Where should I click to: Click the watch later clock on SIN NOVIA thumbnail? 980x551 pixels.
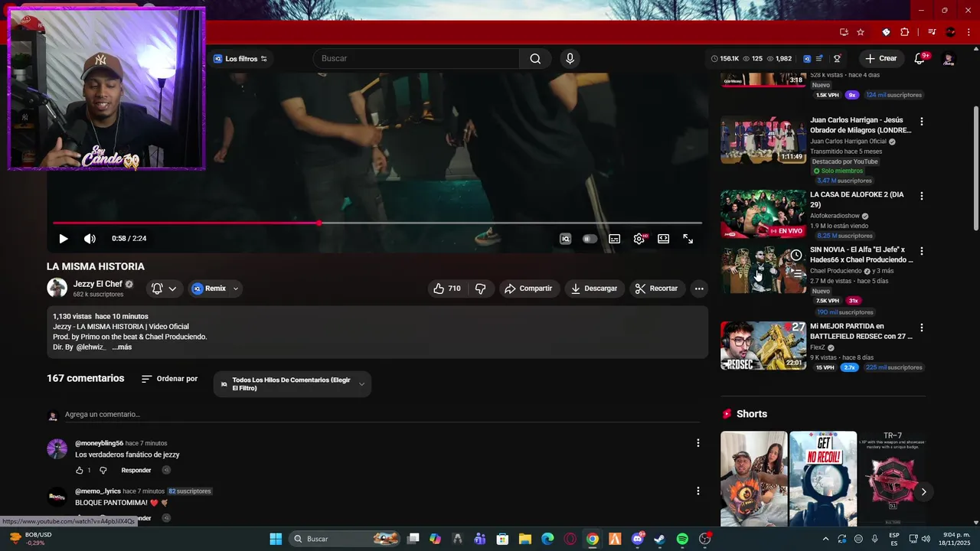coord(796,256)
